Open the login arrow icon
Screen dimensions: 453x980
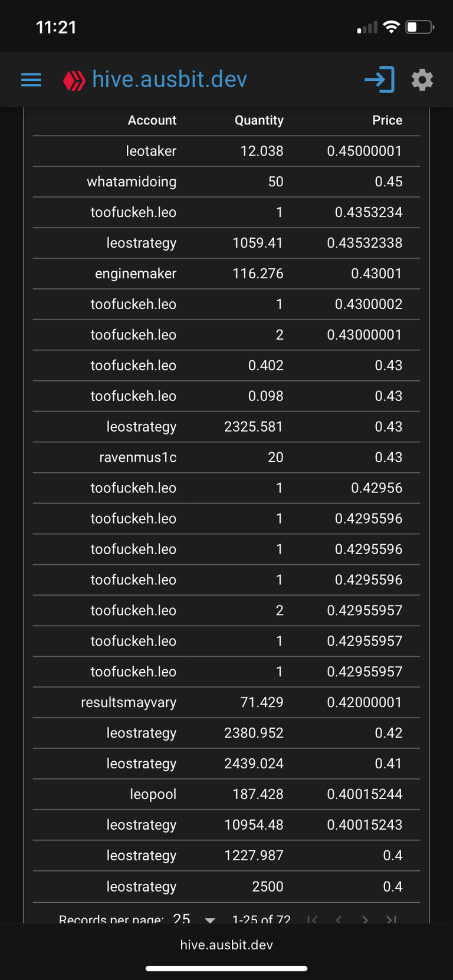point(379,80)
